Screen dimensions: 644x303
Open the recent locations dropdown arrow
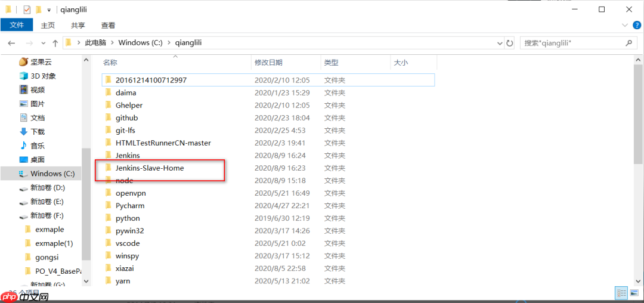coord(44,43)
